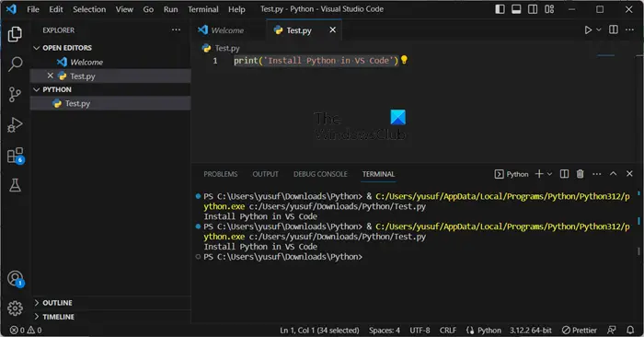644x337 pixels.
Task: Open terminal panel More Actions ellipsis
Action: click(597, 174)
